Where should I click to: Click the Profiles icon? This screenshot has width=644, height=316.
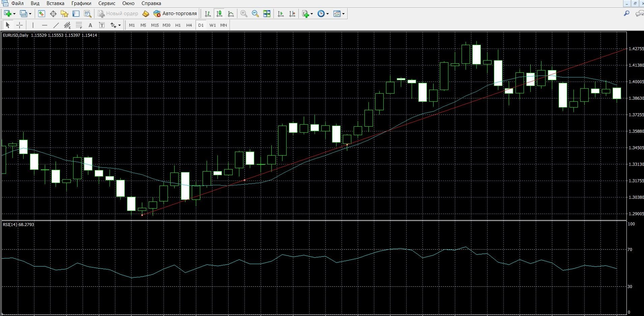(x=24, y=14)
